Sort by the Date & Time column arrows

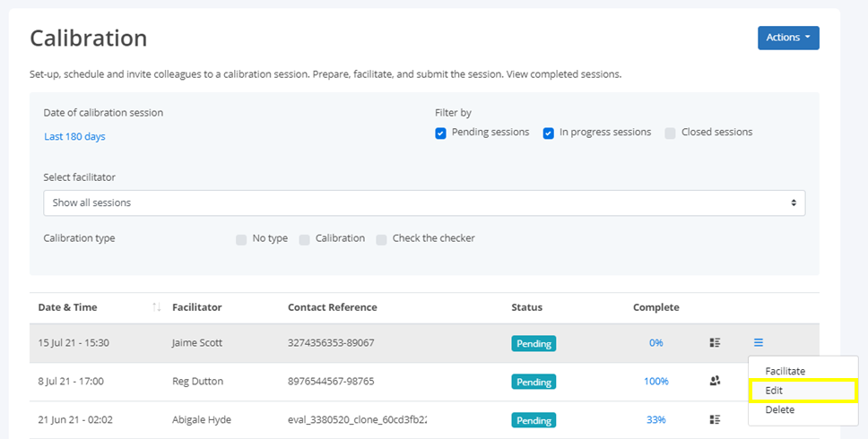157,307
